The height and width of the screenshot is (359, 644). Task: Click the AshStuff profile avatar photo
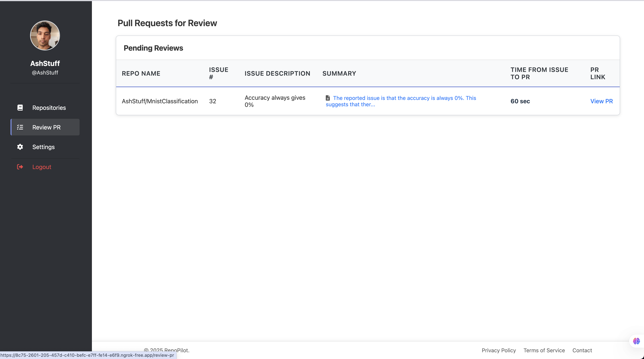coord(45,35)
